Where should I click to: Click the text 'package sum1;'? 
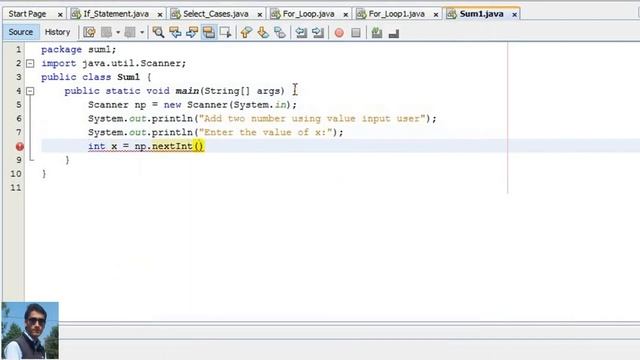pos(79,49)
